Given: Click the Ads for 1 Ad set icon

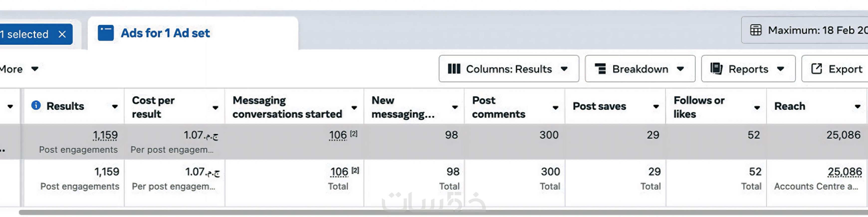Looking at the screenshot, I should pyautogui.click(x=106, y=33).
